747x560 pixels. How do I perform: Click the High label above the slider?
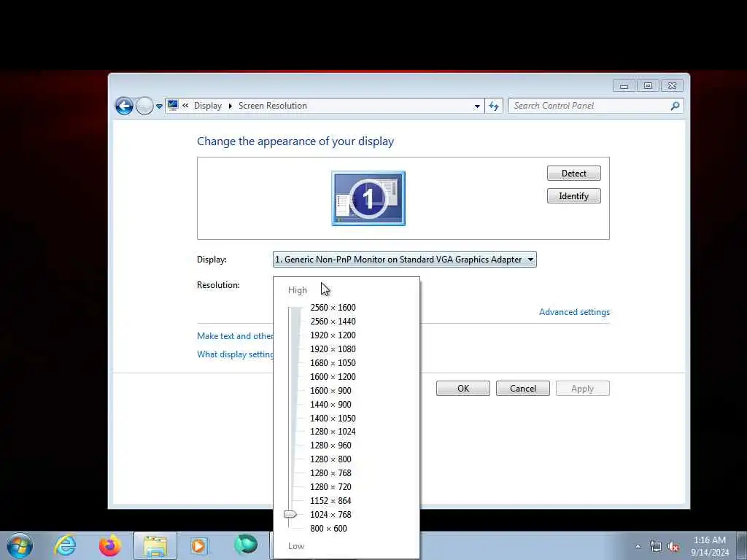click(x=298, y=290)
